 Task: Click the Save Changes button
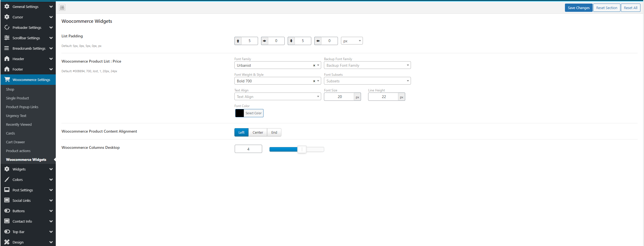coord(578,8)
